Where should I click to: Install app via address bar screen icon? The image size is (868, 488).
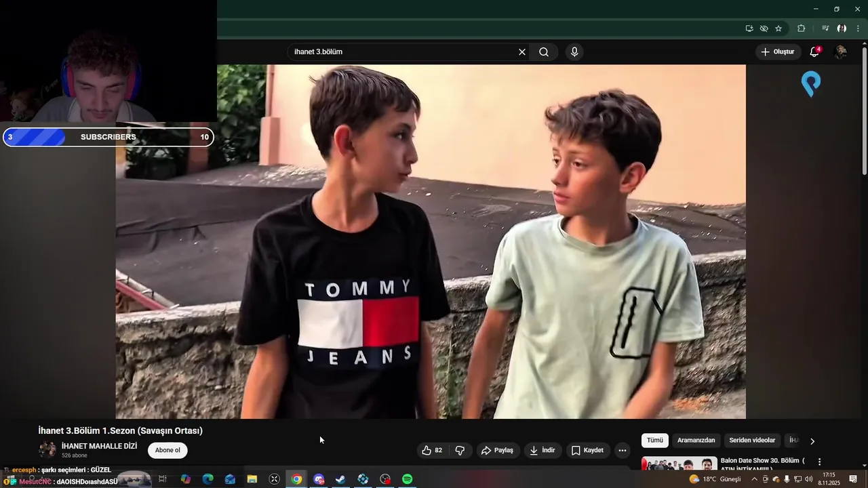(x=749, y=28)
